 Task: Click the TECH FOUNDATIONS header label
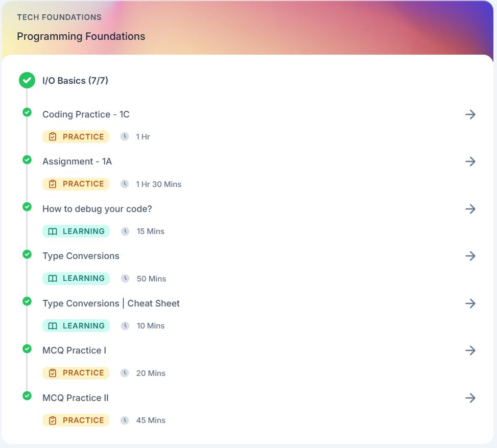[59, 17]
